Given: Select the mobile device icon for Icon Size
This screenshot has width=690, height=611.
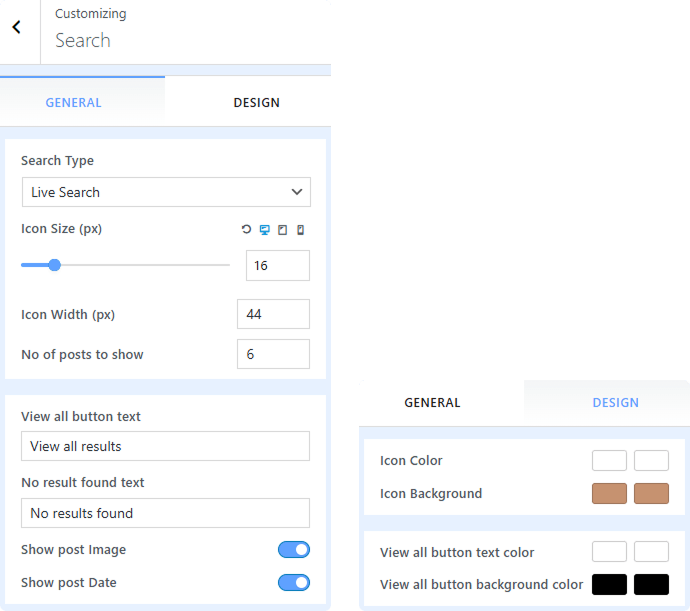Looking at the screenshot, I should [300, 230].
